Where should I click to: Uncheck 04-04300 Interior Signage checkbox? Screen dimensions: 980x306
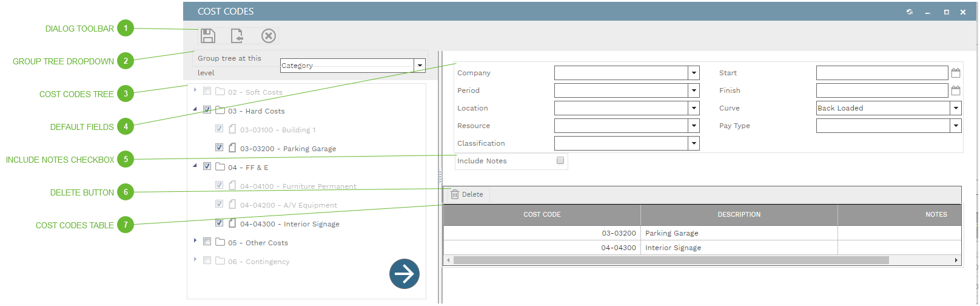point(219,223)
